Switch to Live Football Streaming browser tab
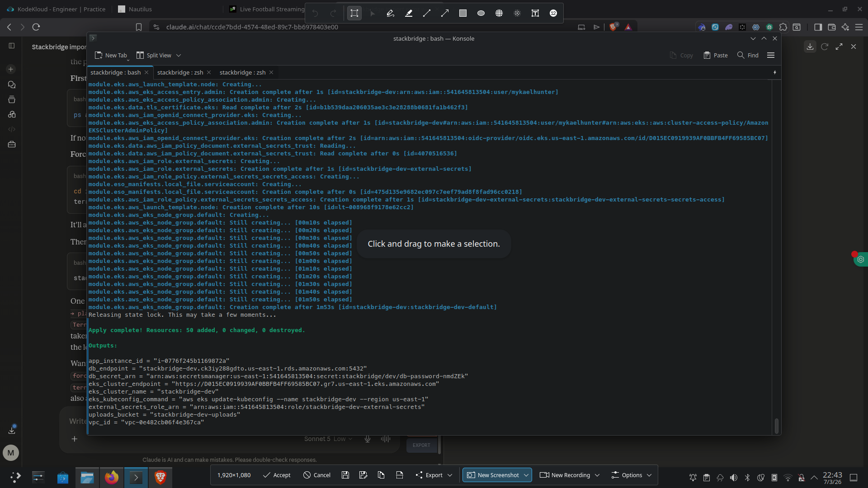868x488 pixels. [x=267, y=9]
